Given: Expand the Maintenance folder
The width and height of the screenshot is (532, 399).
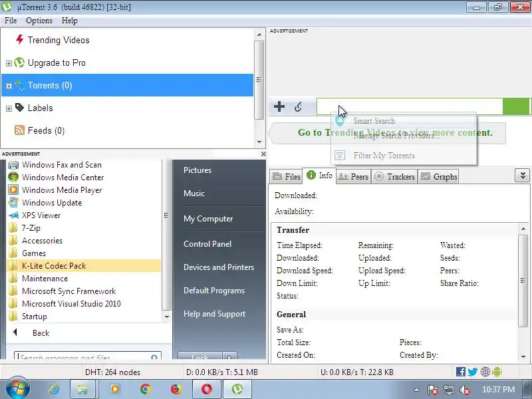Looking at the screenshot, I should click(83, 279).
